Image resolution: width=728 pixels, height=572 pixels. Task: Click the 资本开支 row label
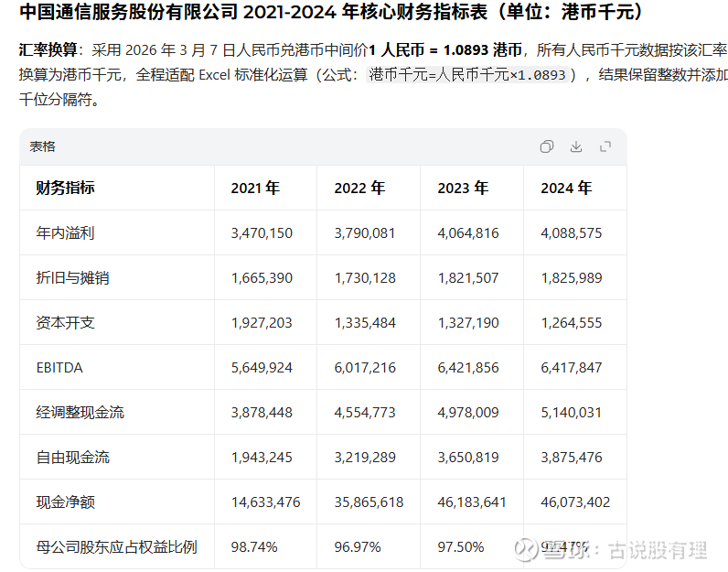pyautogui.click(x=66, y=322)
